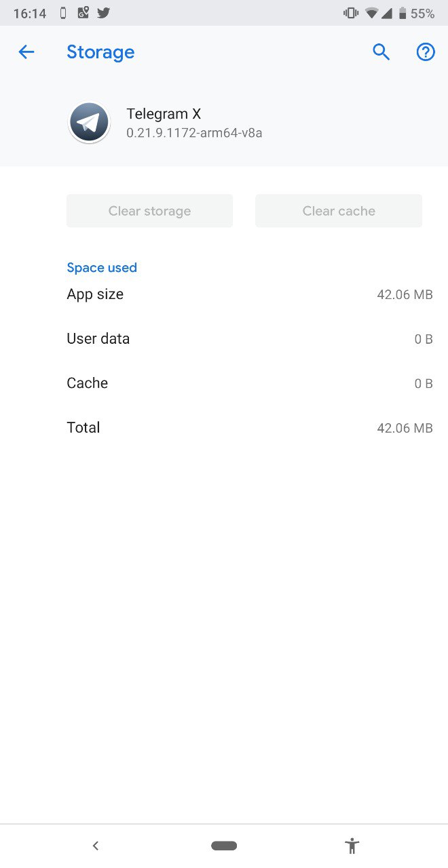Tap the Twitter notification icon in status bar
This screenshot has height=868, width=448.
(103, 13)
